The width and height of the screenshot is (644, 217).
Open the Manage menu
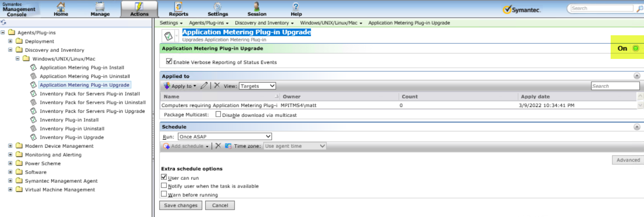click(x=100, y=9)
